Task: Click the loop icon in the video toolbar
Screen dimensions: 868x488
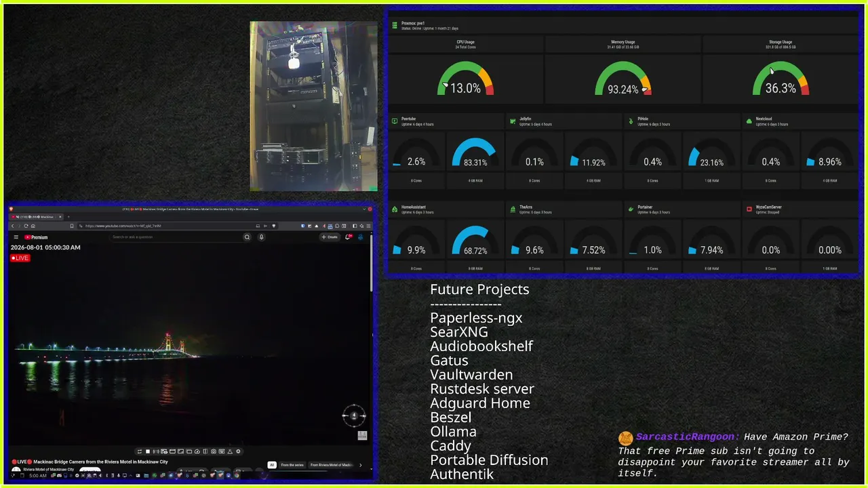Action: (x=140, y=451)
